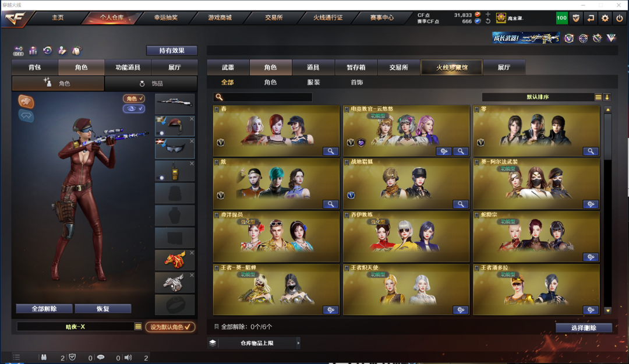This screenshot has height=364, width=629.
Task: Open the 幸运抽奖 menu
Action: coord(165,17)
